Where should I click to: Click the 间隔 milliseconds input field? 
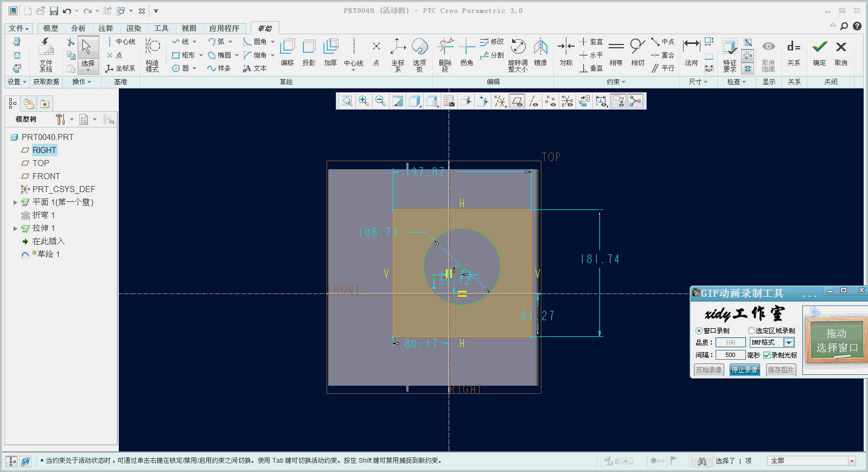[x=730, y=355]
